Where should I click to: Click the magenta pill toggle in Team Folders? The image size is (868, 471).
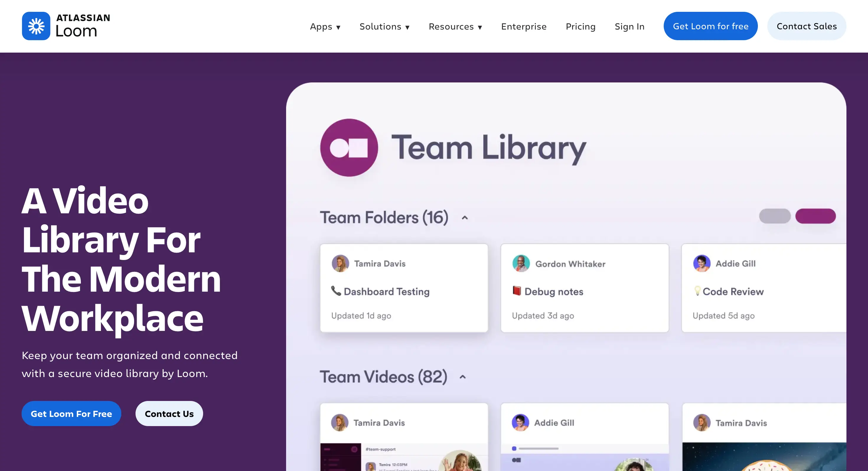(815, 216)
